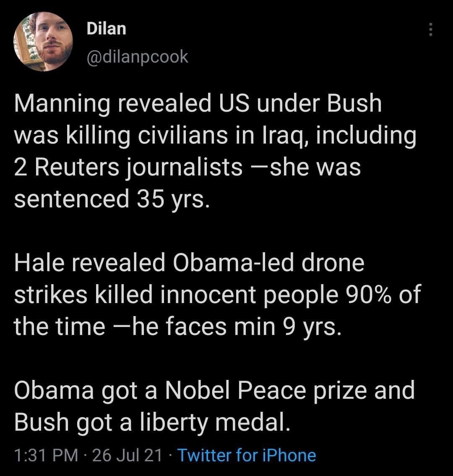Viewport: 453px width, 476px height.
Task: Open the three-dot more options menu
Action: (430, 30)
